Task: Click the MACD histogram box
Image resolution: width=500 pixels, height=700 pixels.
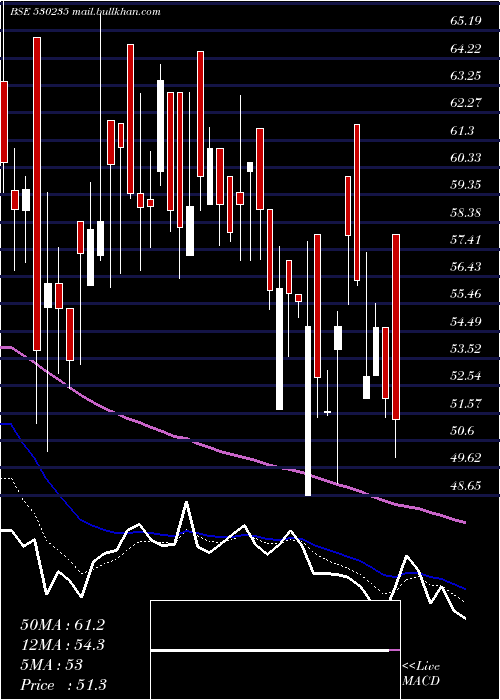Action: (275, 650)
